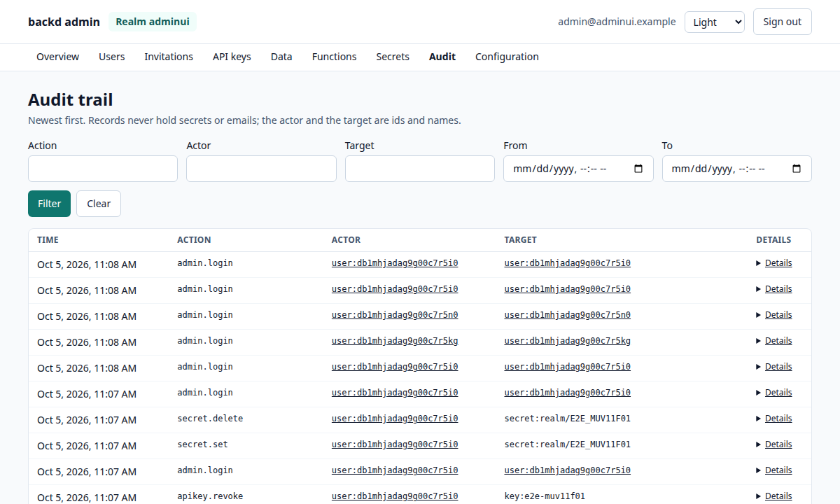The image size is (840, 504).
Task: Click the key:e2e-muv11f01 target cell
Action: (x=545, y=496)
